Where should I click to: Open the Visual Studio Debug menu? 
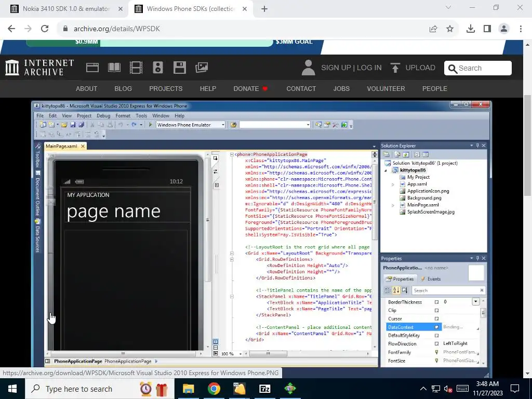click(103, 116)
